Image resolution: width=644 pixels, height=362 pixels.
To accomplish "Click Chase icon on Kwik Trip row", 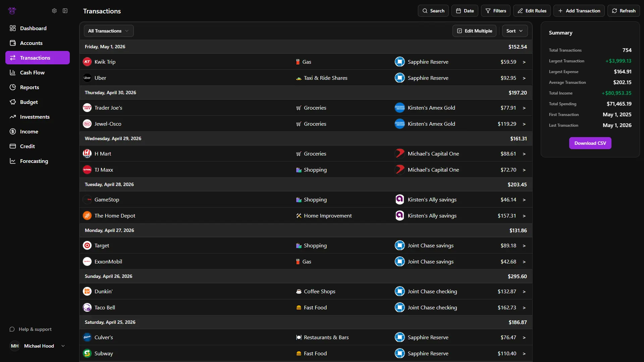I will click(400, 62).
